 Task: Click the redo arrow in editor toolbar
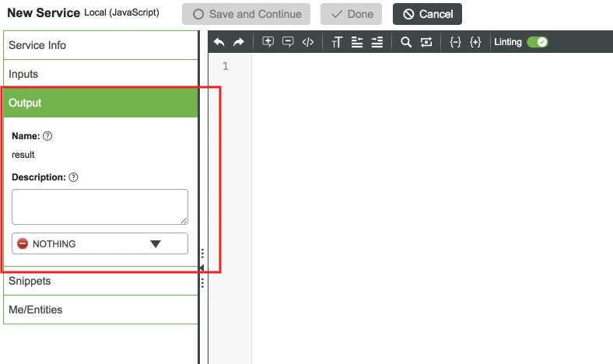click(x=239, y=42)
